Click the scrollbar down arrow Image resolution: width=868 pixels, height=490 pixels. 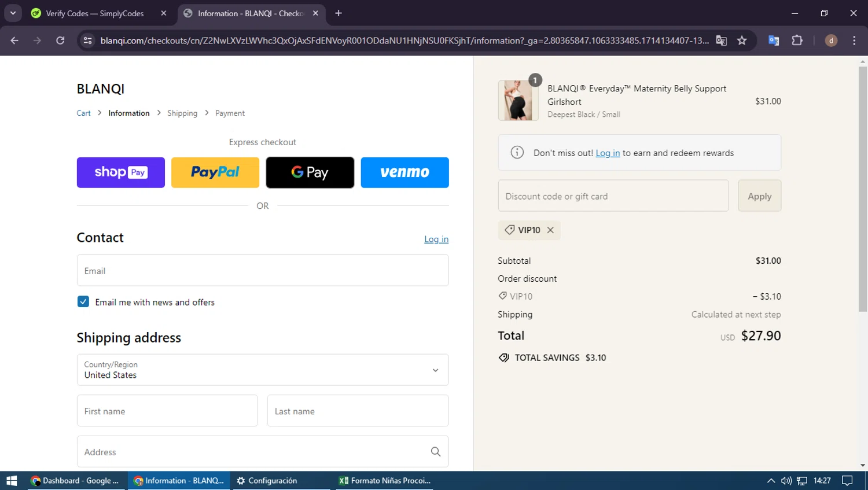pos(863,466)
